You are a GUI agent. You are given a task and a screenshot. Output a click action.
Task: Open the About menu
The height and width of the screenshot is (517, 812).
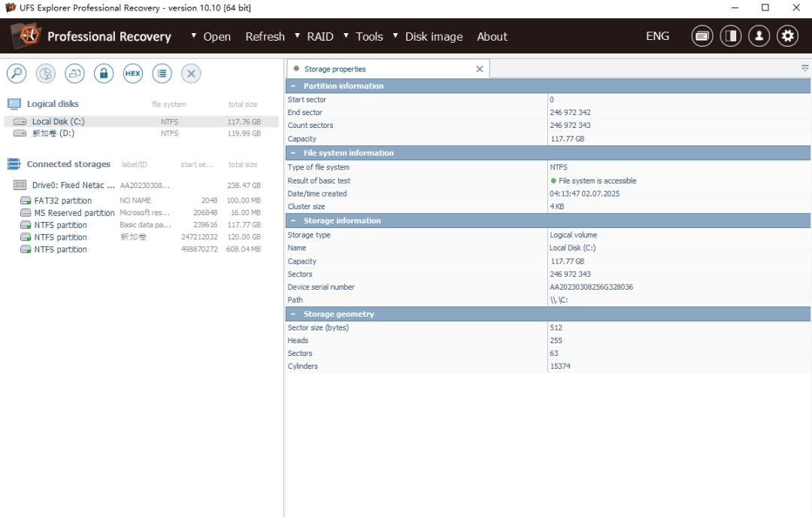[492, 36]
